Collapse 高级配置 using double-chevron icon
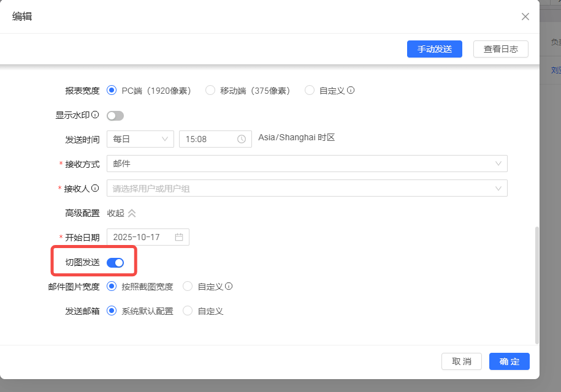561x392 pixels. 131,213
